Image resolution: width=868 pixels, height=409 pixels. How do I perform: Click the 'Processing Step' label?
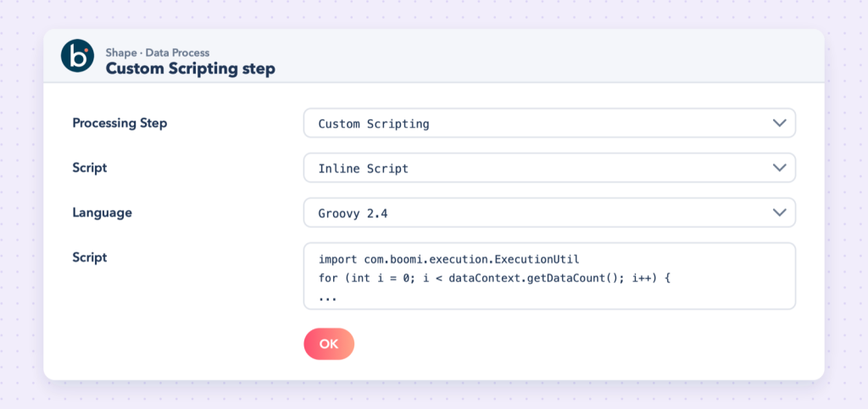click(x=120, y=123)
